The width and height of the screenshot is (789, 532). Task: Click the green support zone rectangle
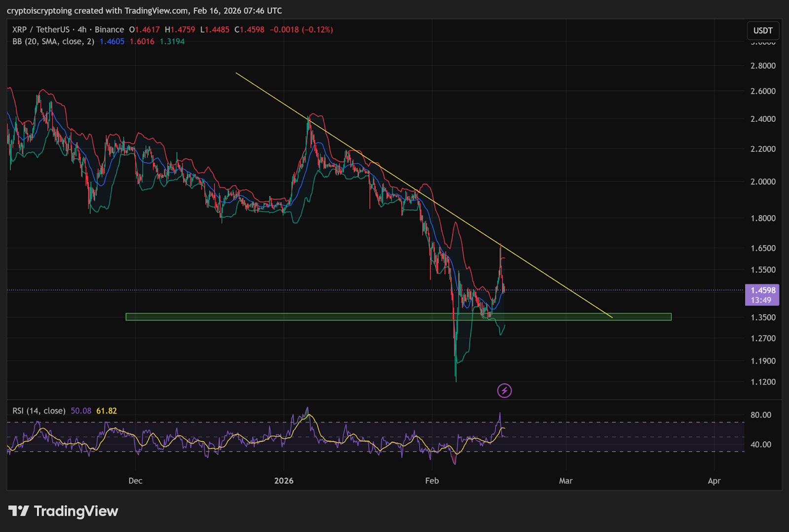[296, 317]
